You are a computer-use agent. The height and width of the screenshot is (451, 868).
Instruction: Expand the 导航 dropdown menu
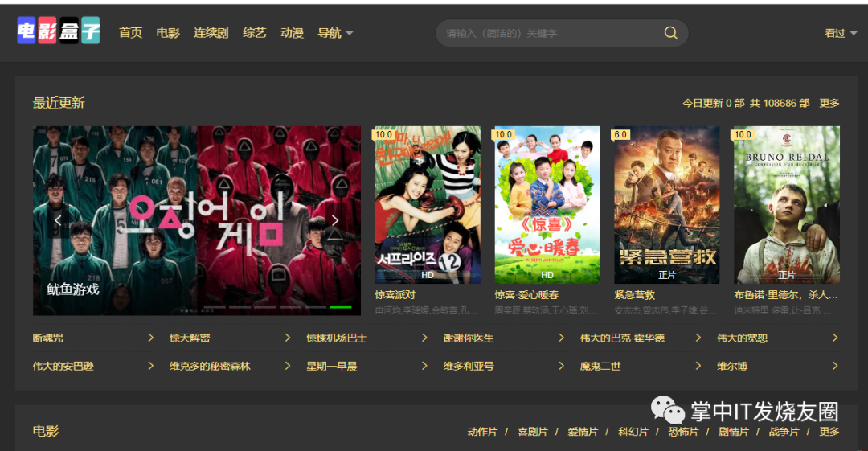coord(335,33)
